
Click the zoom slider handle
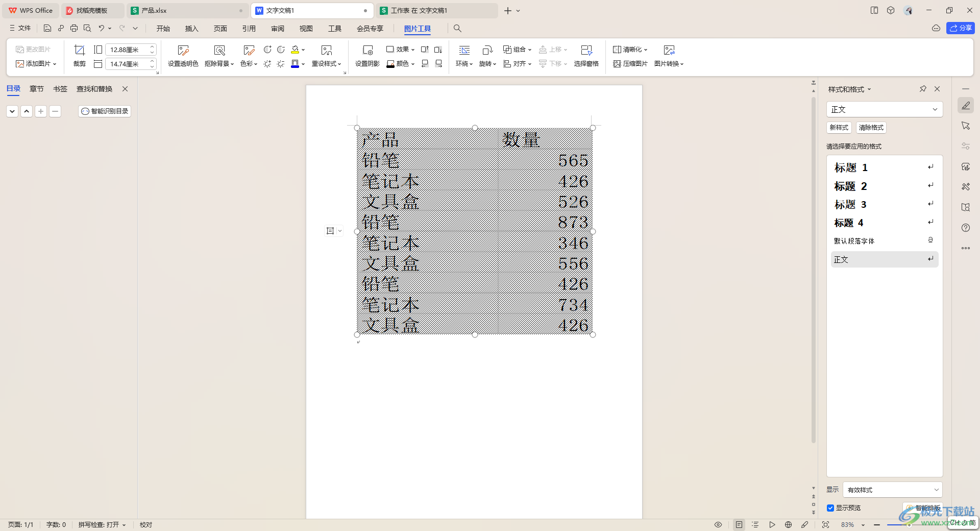coord(909,524)
